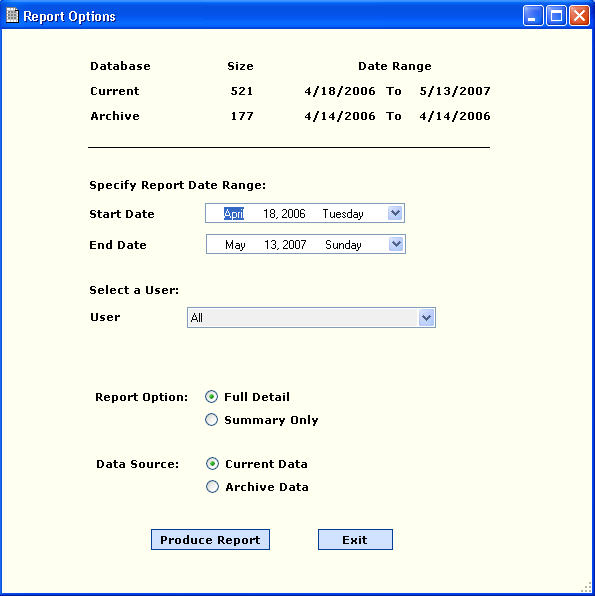This screenshot has width=595, height=596.
Task: Click the Current database size value 521
Action: (242, 91)
